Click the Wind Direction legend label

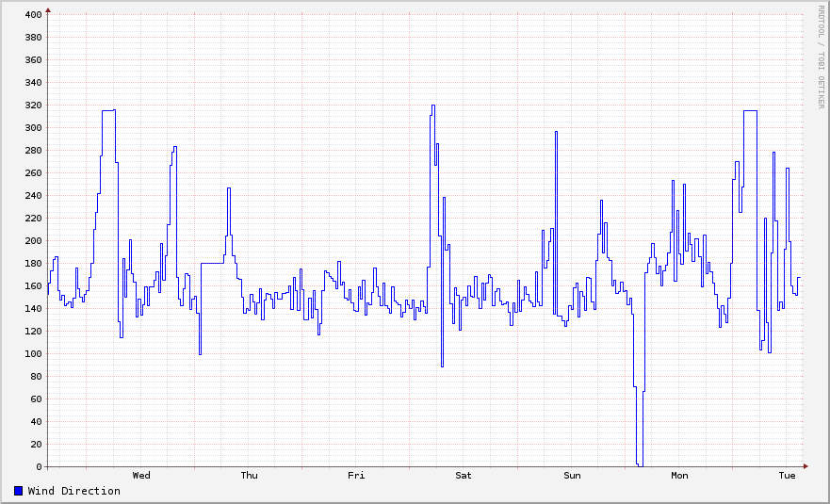[x=74, y=491]
